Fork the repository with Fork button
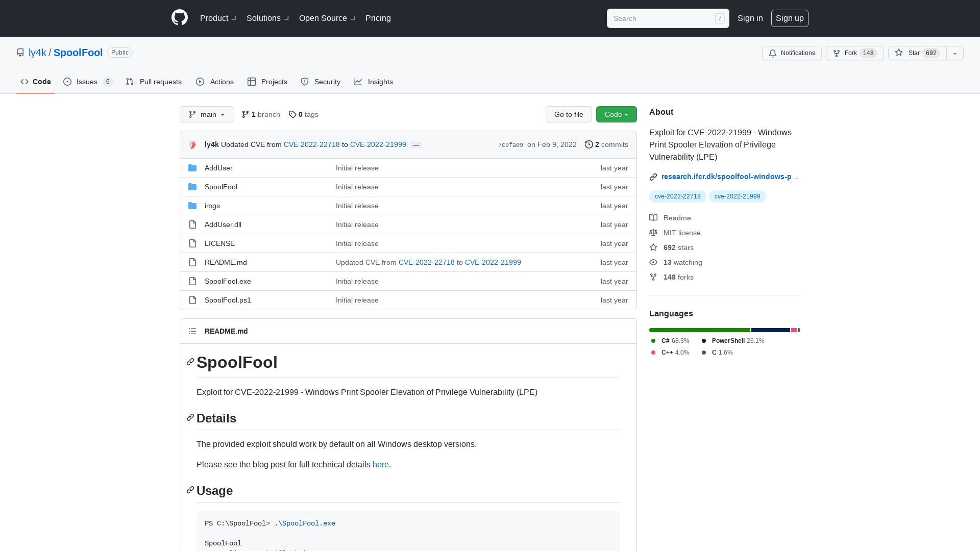 (855, 53)
